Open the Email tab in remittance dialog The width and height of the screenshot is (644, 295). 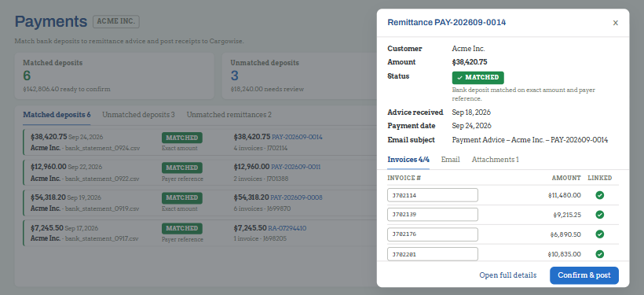tap(450, 160)
